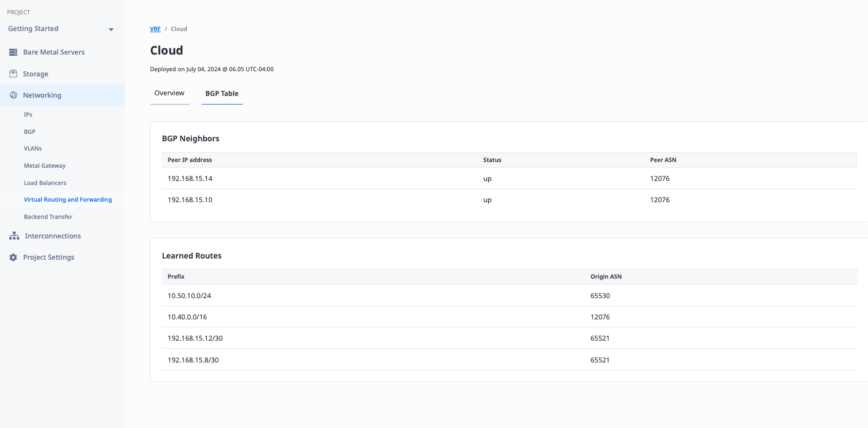
Task: Select prefix 192.168.15.12/30
Action: 195,338
